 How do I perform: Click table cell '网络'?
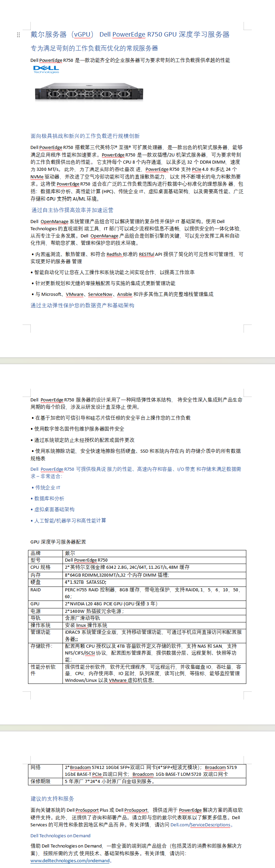point(45,771)
